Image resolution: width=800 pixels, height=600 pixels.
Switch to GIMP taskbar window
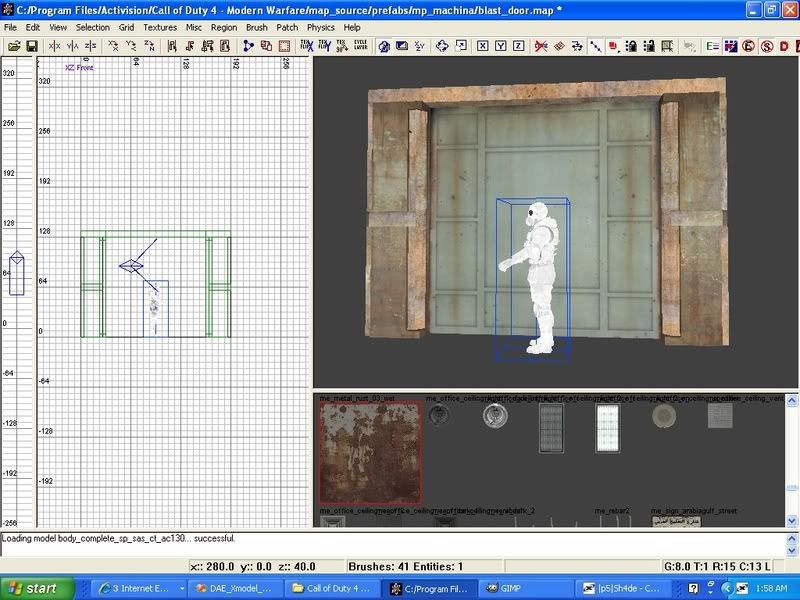click(526, 589)
